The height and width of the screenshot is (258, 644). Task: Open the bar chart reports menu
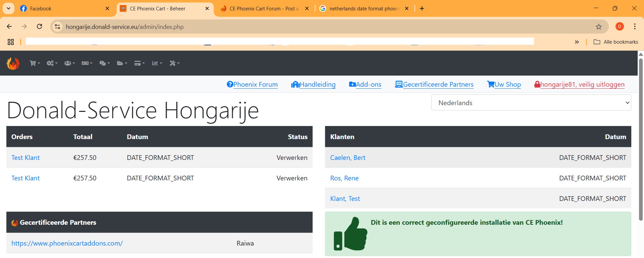157,63
